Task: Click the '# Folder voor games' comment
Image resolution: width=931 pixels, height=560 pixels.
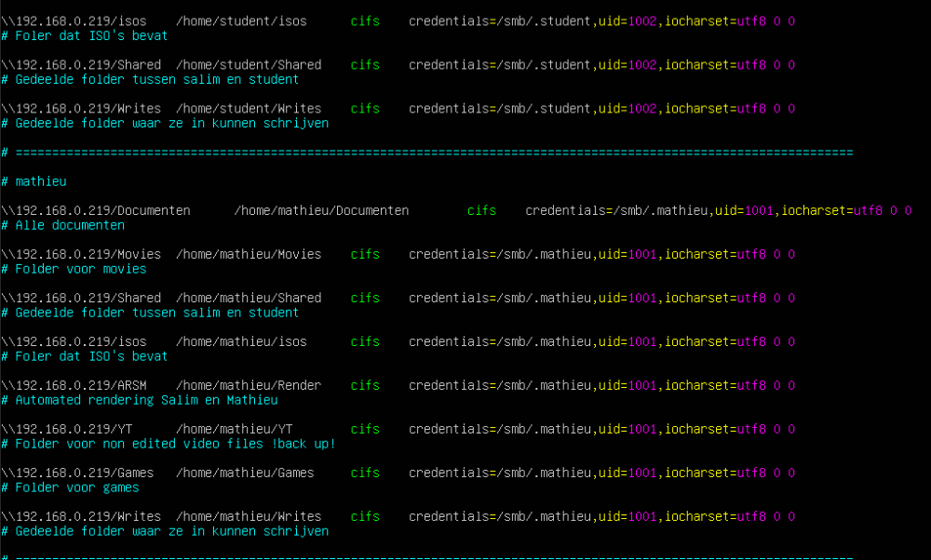Action: coord(70,487)
